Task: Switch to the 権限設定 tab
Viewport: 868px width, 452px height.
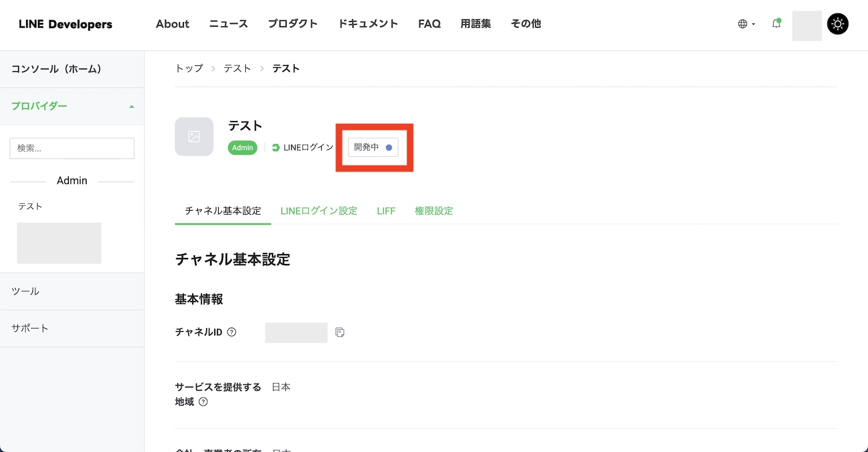Action: [x=434, y=211]
